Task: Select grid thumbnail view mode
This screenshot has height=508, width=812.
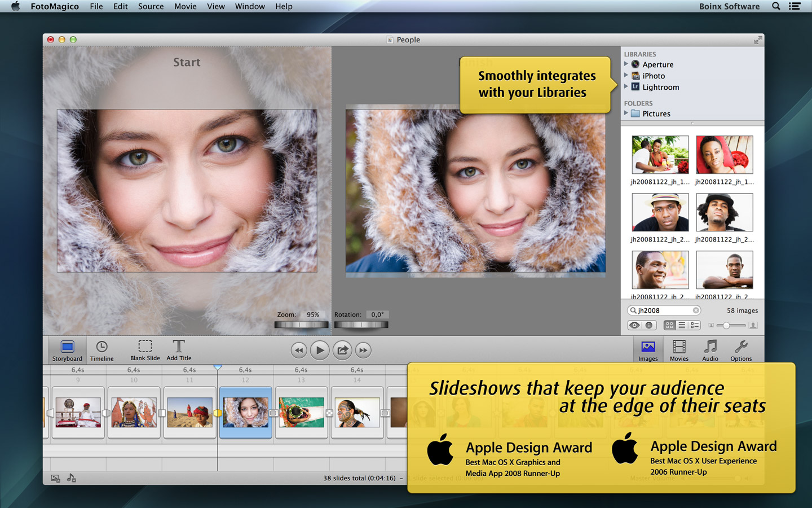Action: click(x=669, y=326)
